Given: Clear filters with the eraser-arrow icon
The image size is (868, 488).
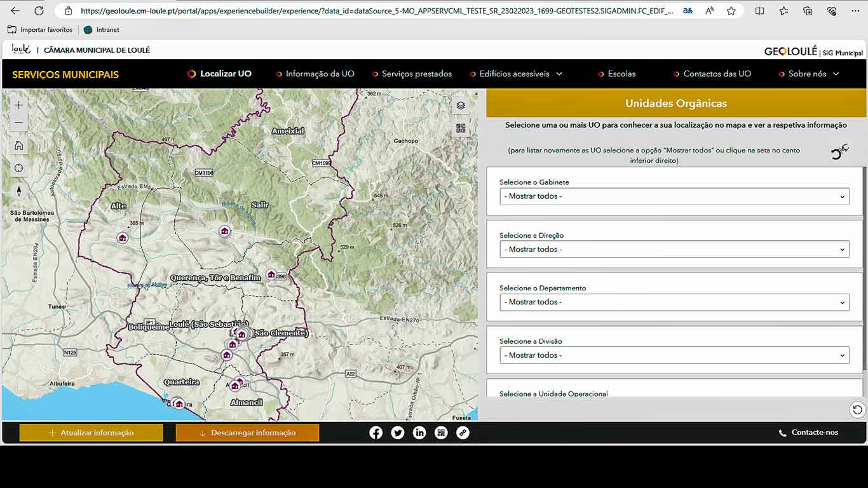Looking at the screenshot, I should click(840, 152).
